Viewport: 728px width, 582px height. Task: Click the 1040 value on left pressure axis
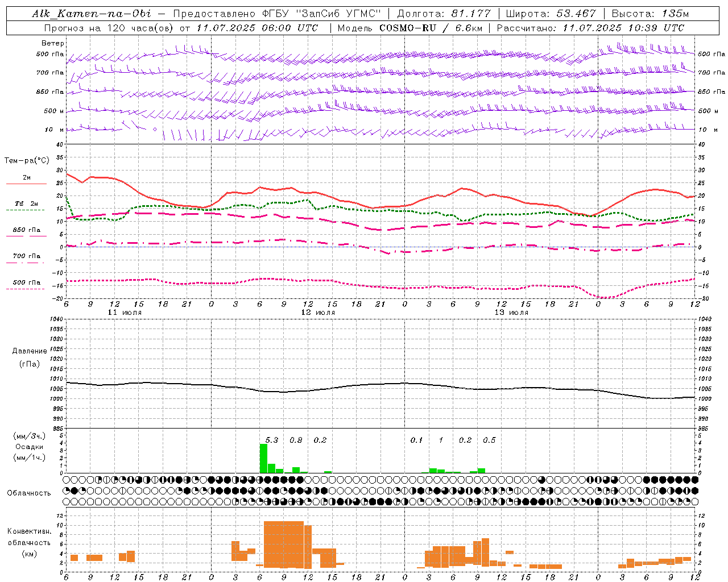[57, 319]
